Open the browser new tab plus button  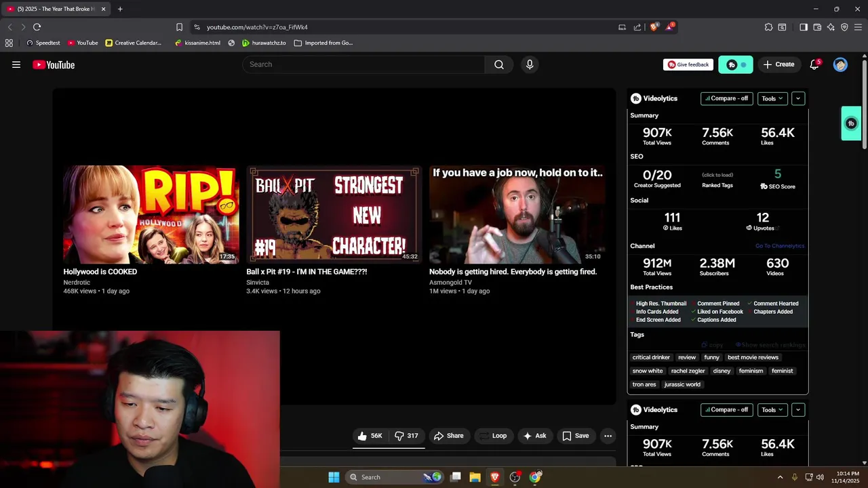(120, 9)
